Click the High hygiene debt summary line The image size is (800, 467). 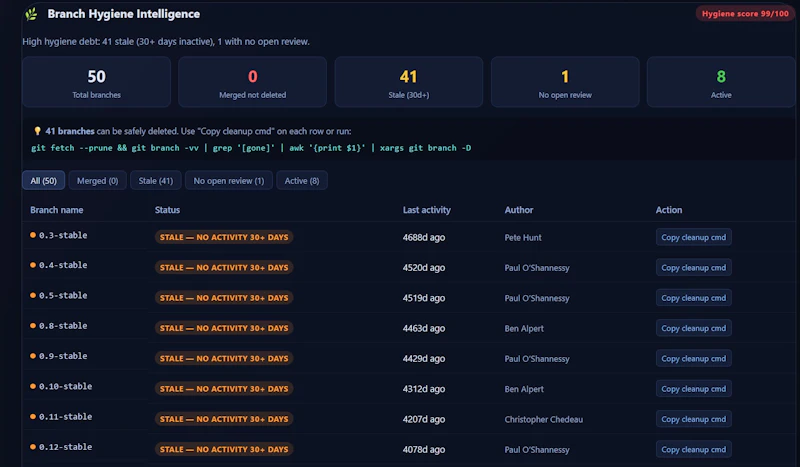[166, 41]
